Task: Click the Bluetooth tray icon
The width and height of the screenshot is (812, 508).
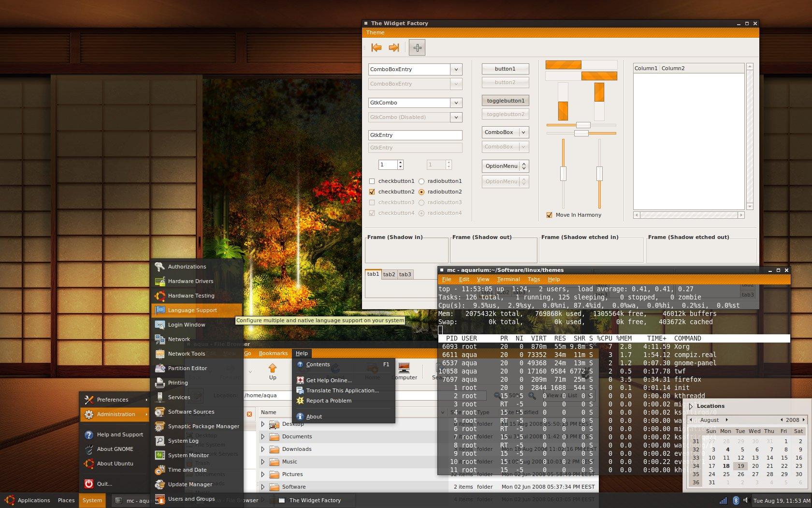Action: pos(736,500)
